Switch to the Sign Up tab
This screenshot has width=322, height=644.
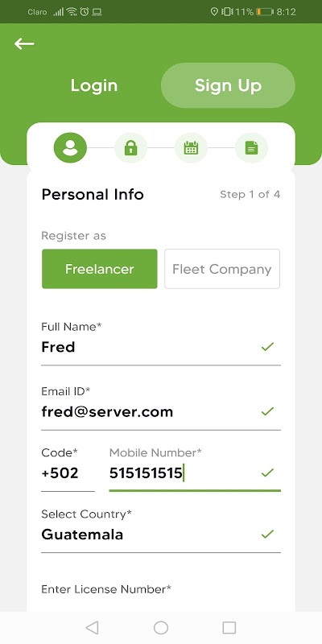[x=228, y=85]
